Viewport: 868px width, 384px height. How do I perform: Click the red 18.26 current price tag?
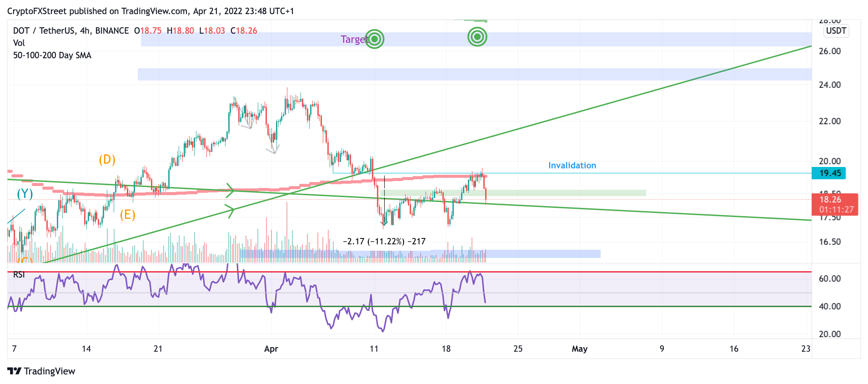click(x=835, y=204)
